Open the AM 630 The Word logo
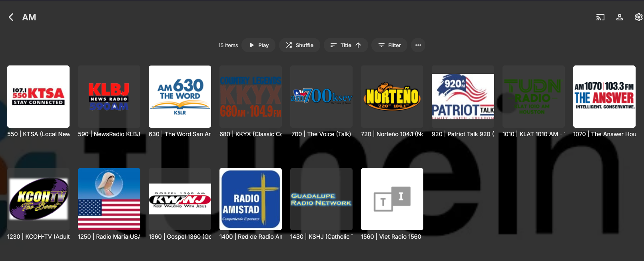The width and height of the screenshot is (644, 261). (x=180, y=97)
